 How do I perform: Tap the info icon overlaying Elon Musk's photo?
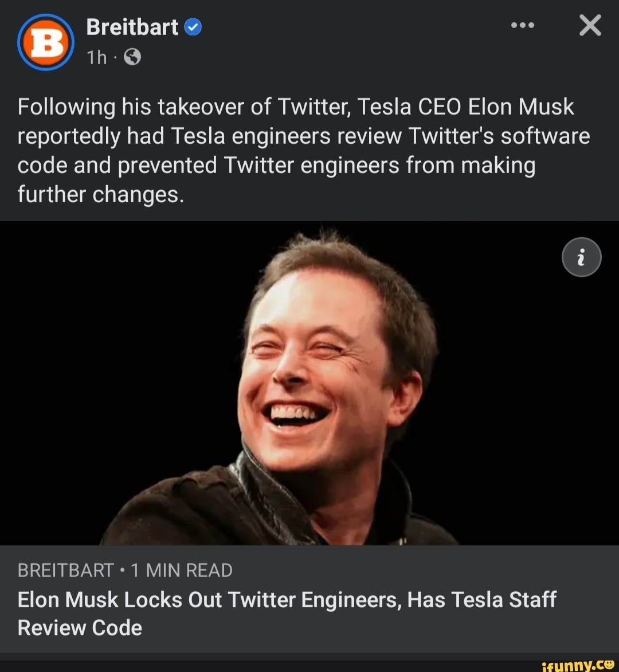tap(582, 257)
